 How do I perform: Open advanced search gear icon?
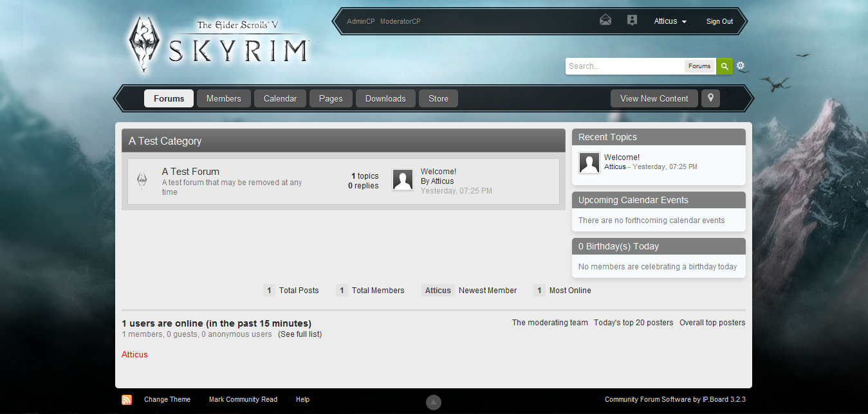(741, 66)
